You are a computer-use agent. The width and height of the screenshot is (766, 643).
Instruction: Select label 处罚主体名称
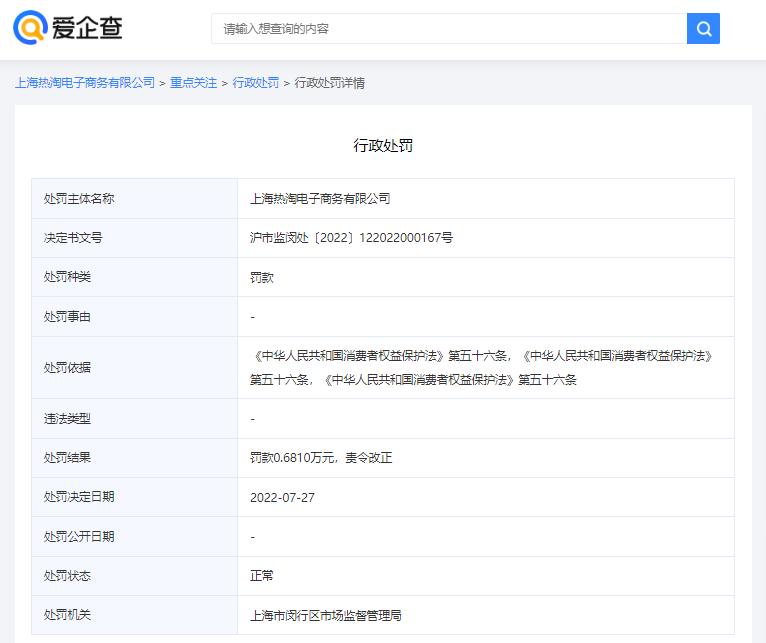coord(79,198)
